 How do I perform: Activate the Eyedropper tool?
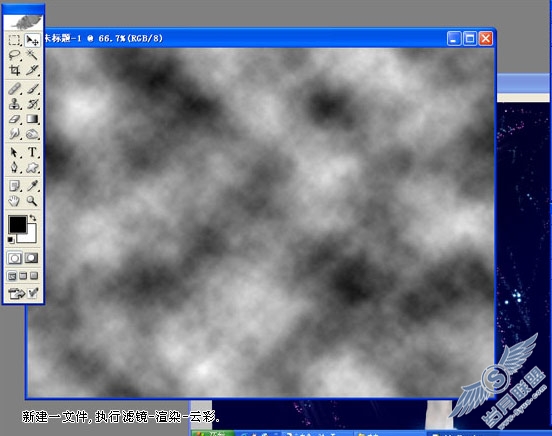[32, 186]
